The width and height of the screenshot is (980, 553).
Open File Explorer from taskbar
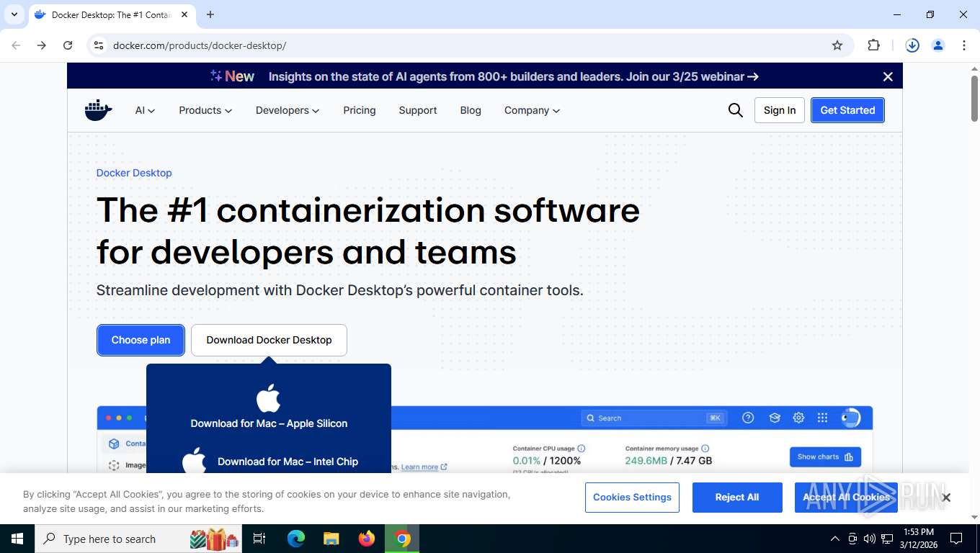click(331, 539)
